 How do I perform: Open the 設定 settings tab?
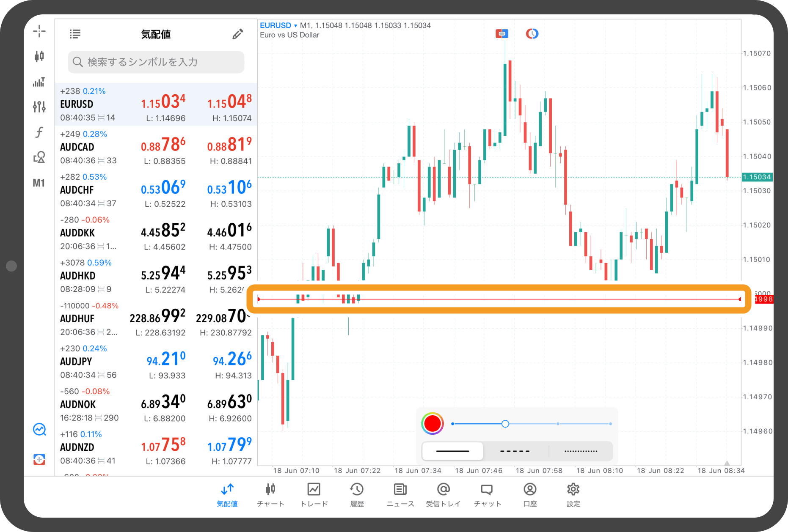click(x=573, y=495)
